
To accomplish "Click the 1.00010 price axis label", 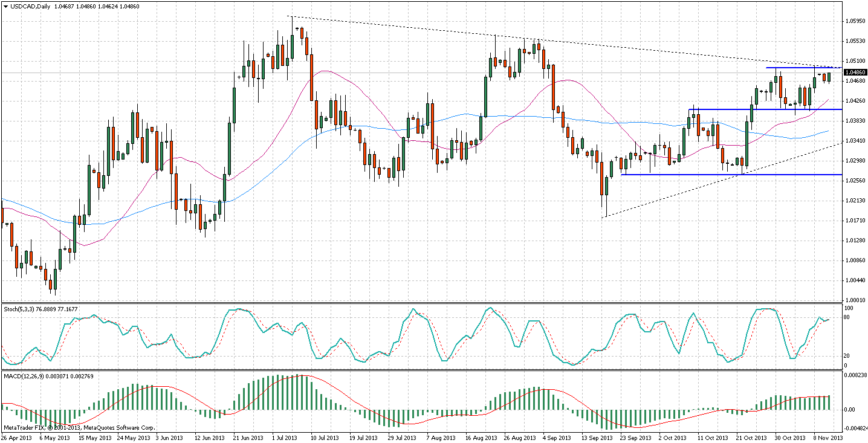I will (855, 300).
